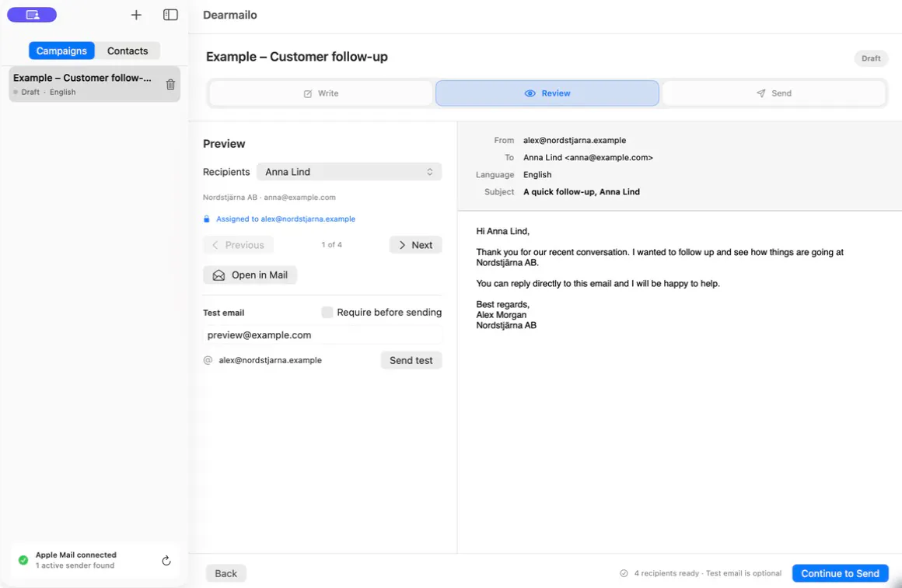Click the subject line 'A quick follow-up, Anna Lind'
The height and width of the screenshot is (588, 902).
coord(581,191)
